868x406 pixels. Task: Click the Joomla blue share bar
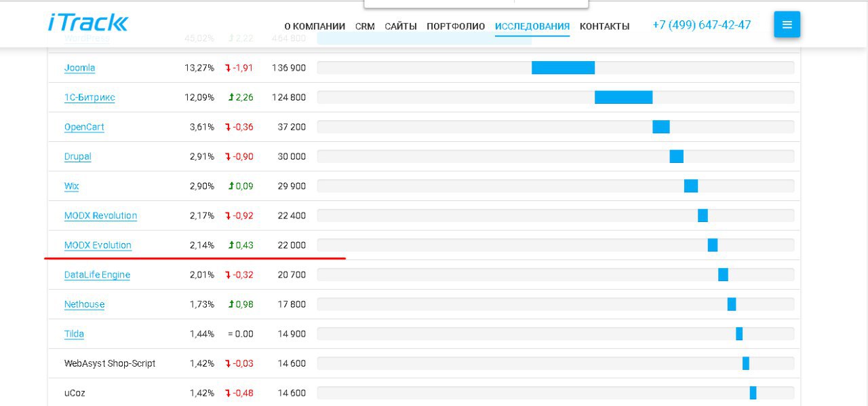(563, 68)
